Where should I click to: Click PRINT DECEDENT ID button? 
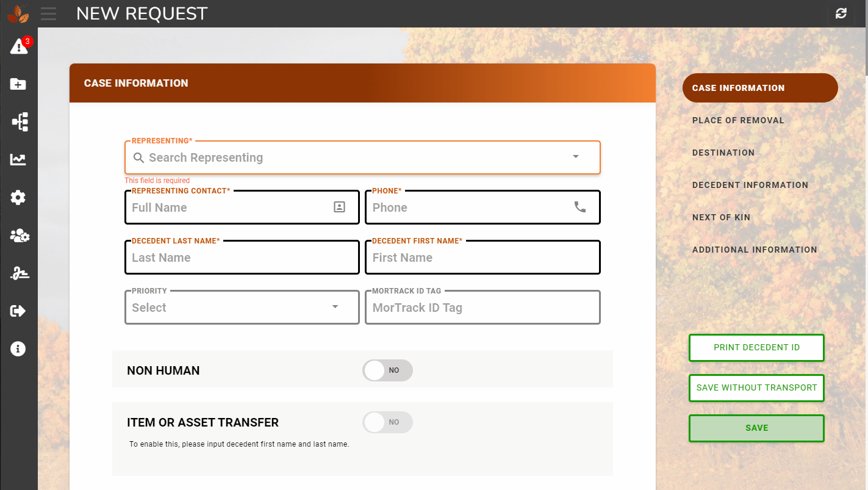[x=756, y=347]
